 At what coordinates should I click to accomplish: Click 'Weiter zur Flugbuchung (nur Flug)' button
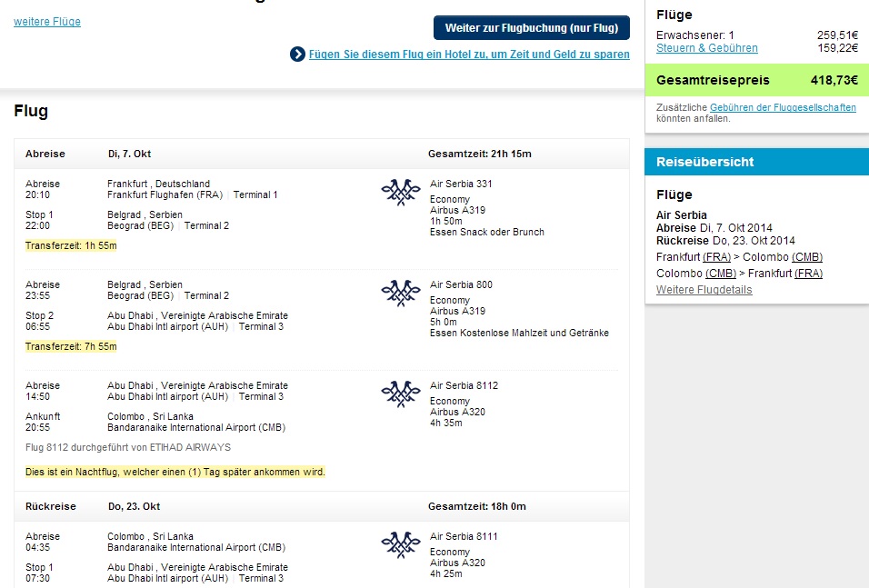tap(532, 27)
